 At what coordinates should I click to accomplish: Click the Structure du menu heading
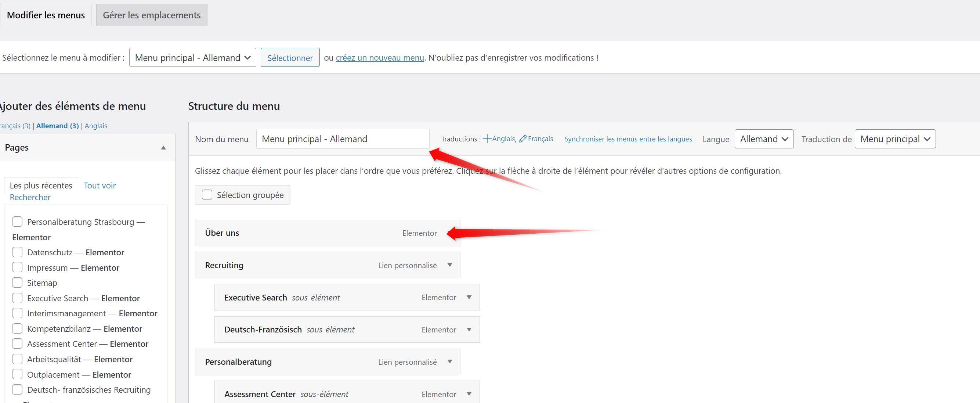coord(234,106)
